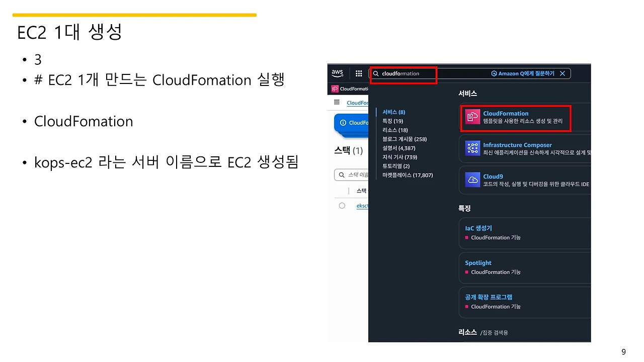Image resolution: width=644 pixels, height=362 pixels.
Task: Open the hamburger navigation menu
Action: [x=336, y=103]
